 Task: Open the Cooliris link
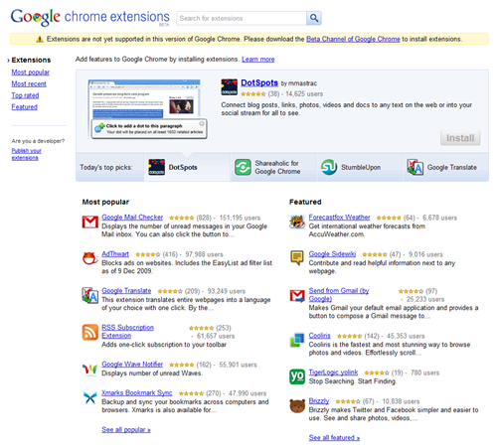(x=320, y=336)
